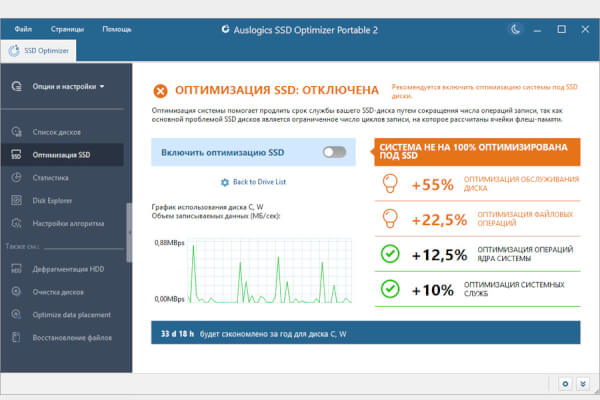Click the disk usage graph
600x400 pixels.
coord(269,270)
